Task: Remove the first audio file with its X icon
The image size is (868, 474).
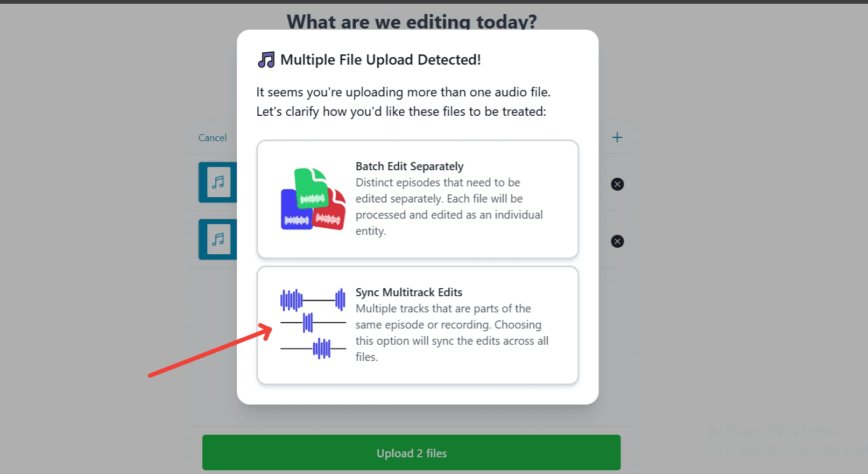Action: [x=617, y=184]
